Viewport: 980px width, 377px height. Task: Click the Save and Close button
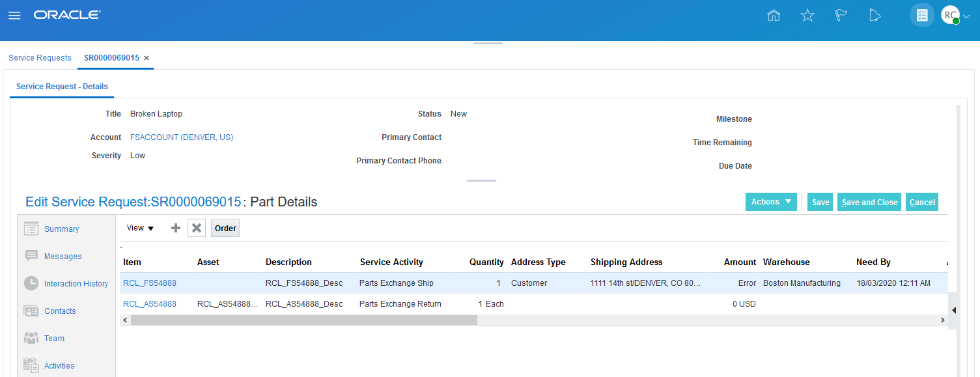pyautogui.click(x=869, y=202)
